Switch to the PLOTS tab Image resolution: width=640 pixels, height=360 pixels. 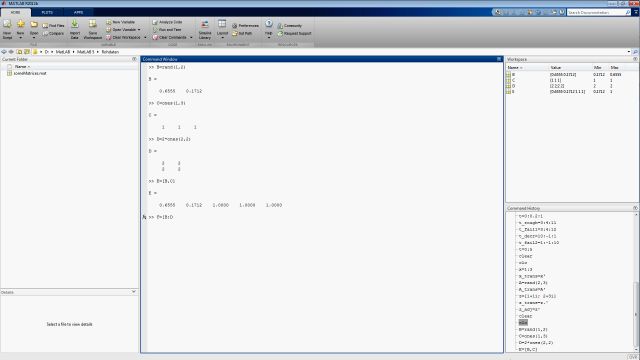tap(47, 12)
